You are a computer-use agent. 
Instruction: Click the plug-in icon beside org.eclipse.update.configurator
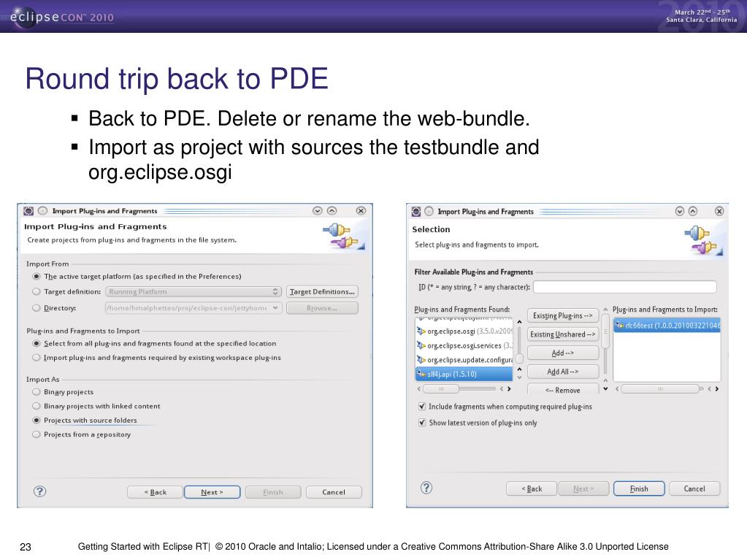[421, 359]
